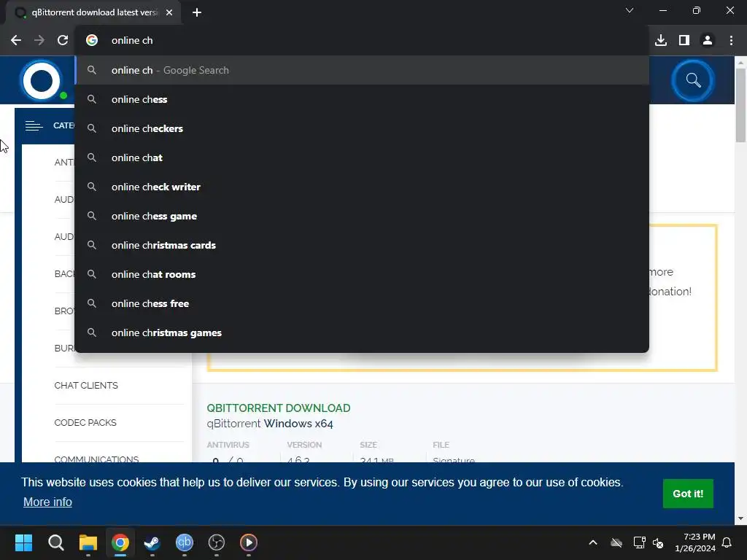This screenshot has width=747, height=560.
Task: Open the clock showing 7:23 PM
Action: (695, 542)
